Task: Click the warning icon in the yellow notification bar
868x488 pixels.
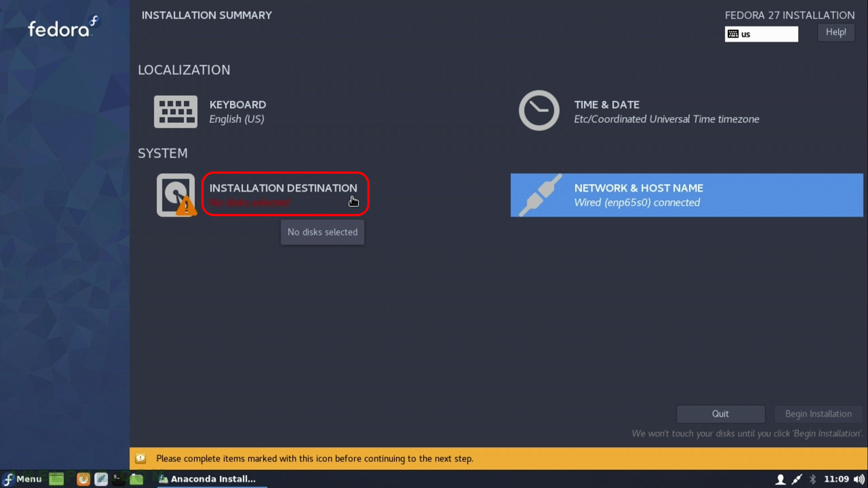Action: pyautogui.click(x=141, y=458)
